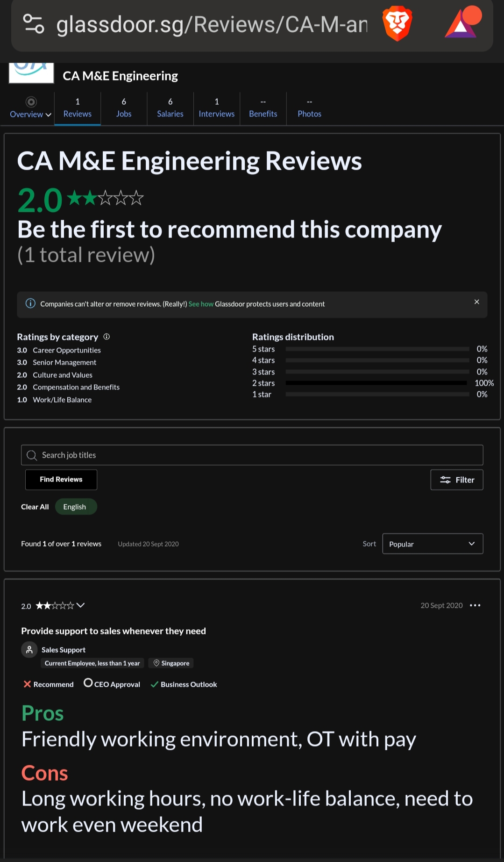Image resolution: width=504 pixels, height=862 pixels.
Task: View the Photos tab
Action: click(309, 108)
